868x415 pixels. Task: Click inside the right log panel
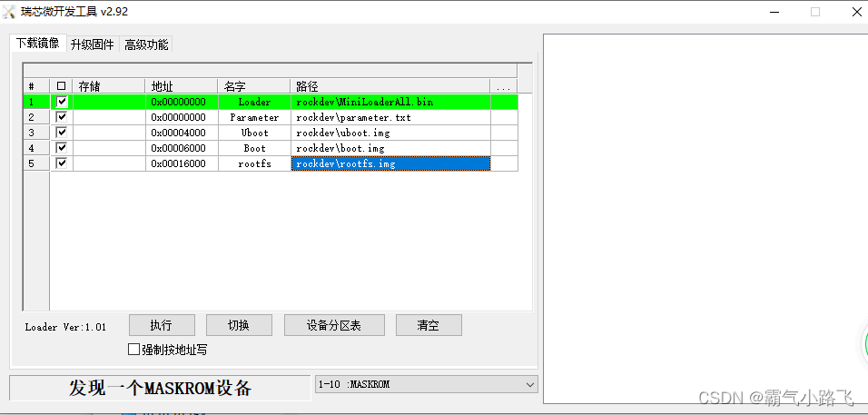[705, 219]
